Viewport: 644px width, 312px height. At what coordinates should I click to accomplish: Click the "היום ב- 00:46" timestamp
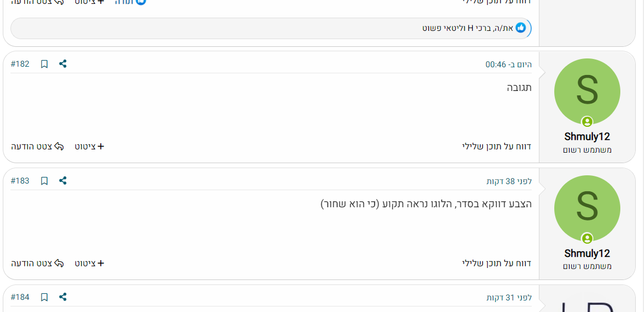point(509,64)
